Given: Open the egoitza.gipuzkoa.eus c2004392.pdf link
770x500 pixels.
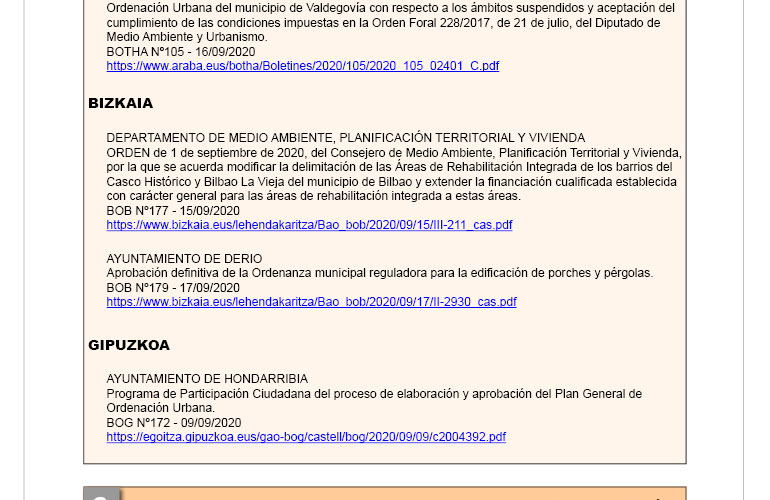Looking at the screenshot, I should (x=306, y=437).
